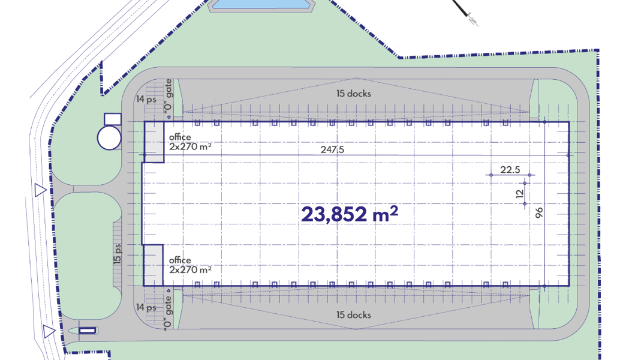Viewport: 644px width, 360px height.
Task: Select the 247.5 length dimension
Action: (332, 149)
